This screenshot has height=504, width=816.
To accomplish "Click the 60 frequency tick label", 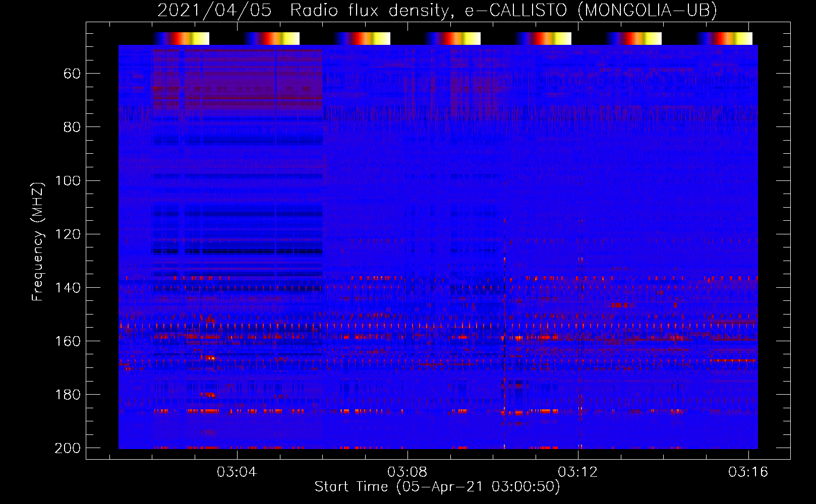I will coord(72,74).
